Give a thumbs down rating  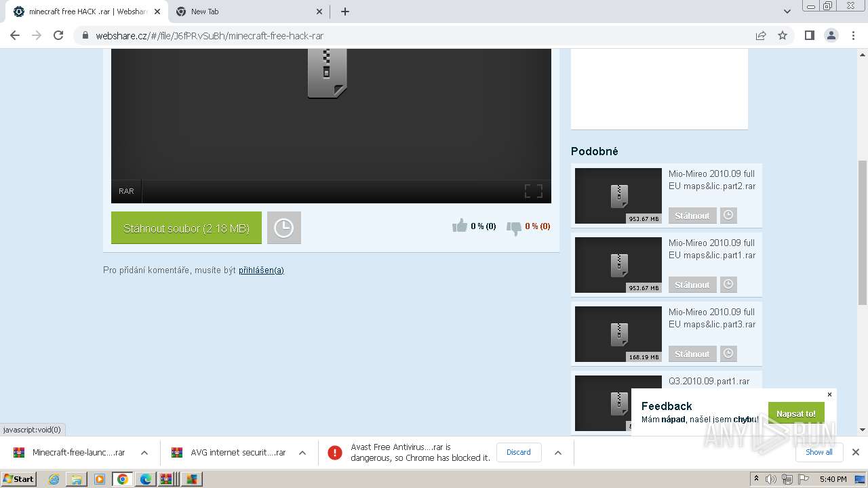point(514,228)
